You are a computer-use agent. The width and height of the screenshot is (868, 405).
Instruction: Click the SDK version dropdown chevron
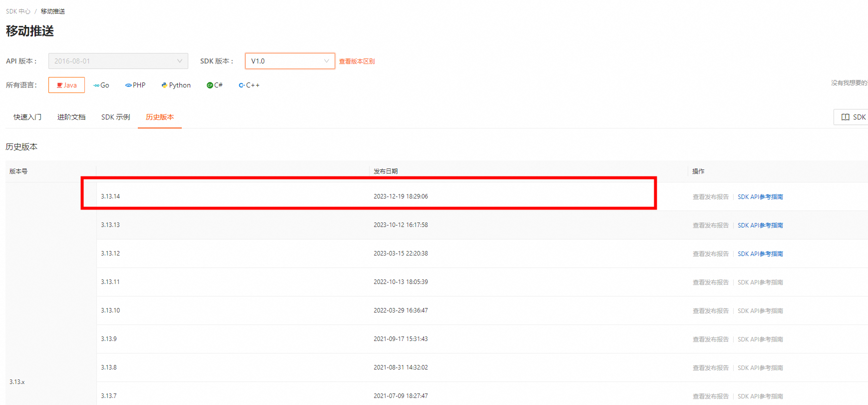327,61
